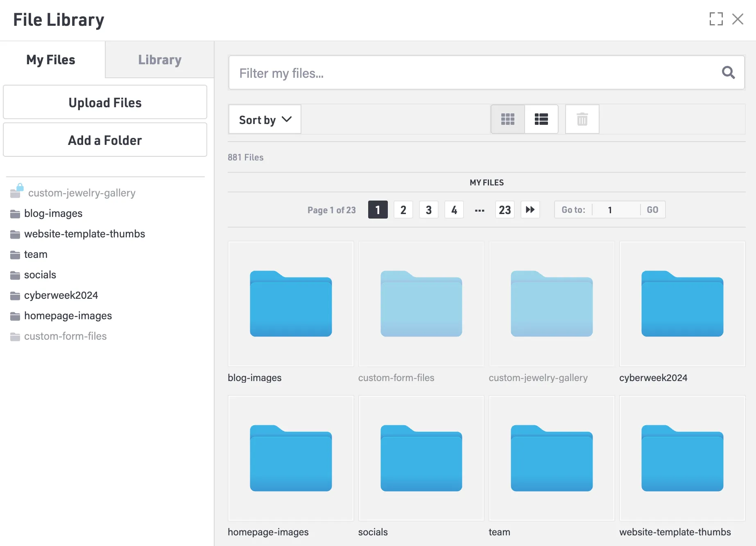Open locked custom-jewelry-gallery in sidebar
Screen dimensions: 756x546
tap(81, 193)
